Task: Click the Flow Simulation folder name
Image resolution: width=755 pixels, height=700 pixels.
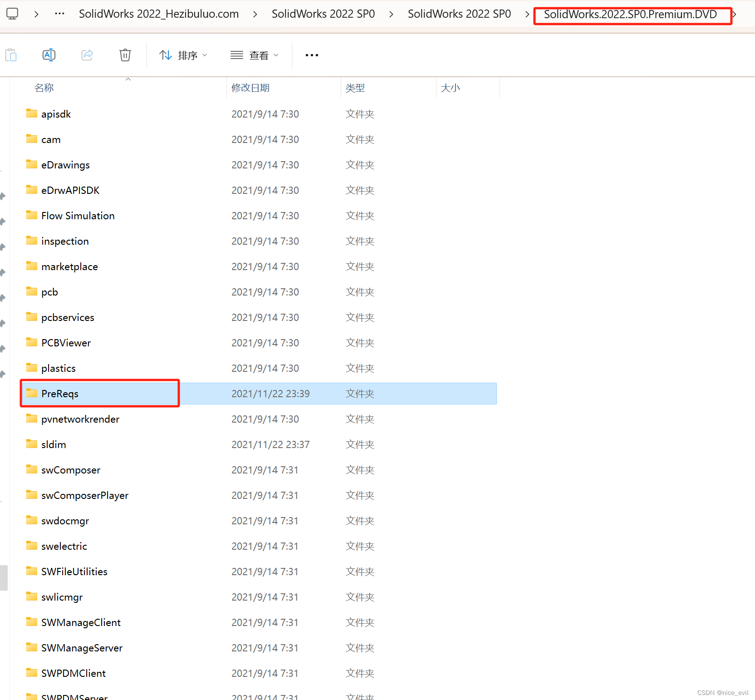Action: point(78,216)
